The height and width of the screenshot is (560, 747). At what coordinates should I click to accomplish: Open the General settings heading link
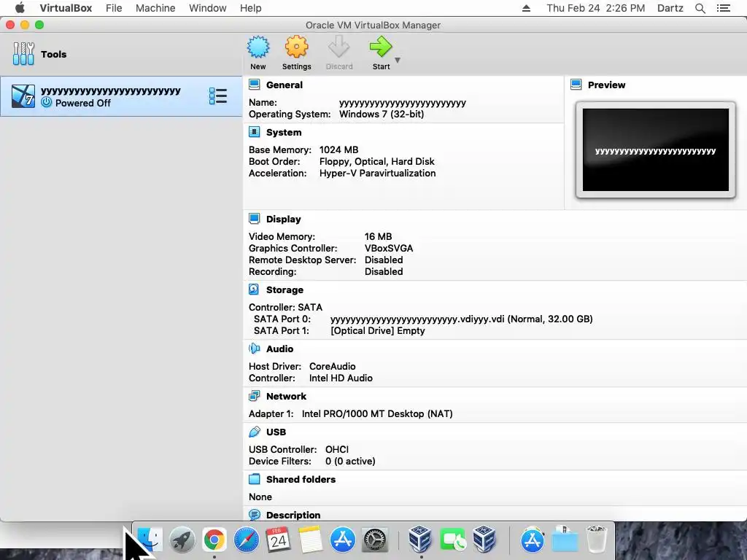click(x=285, y=85)
